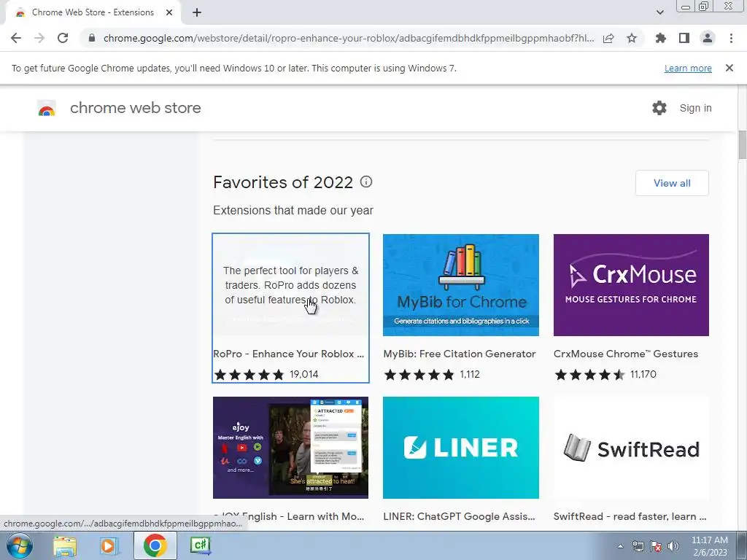The width and height of the screenshot is (747, 560).
Task: Go back to the previous page
Action: tap(16, 38)
